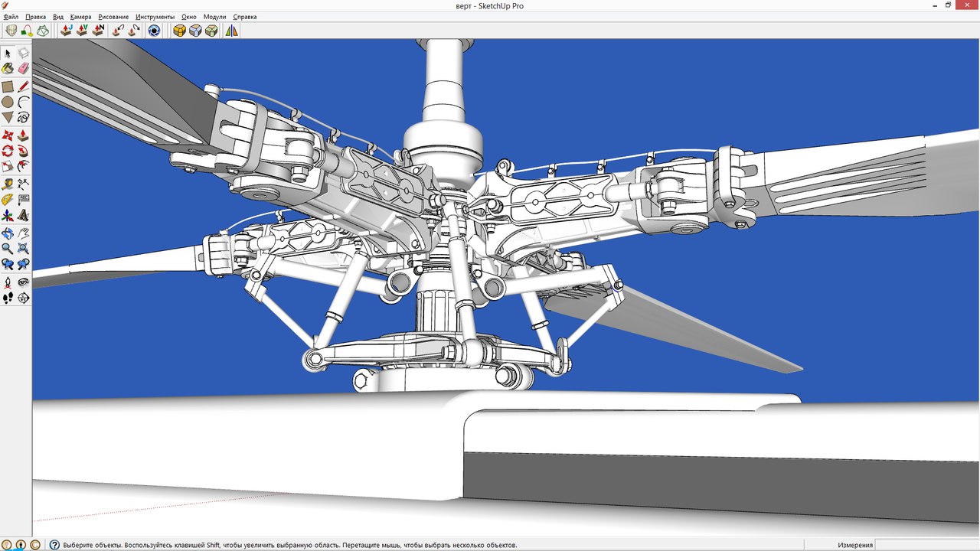This screenshot has width=980, height=551.
Task: Select the Eraser tool
Action: [x=24, y=69]
